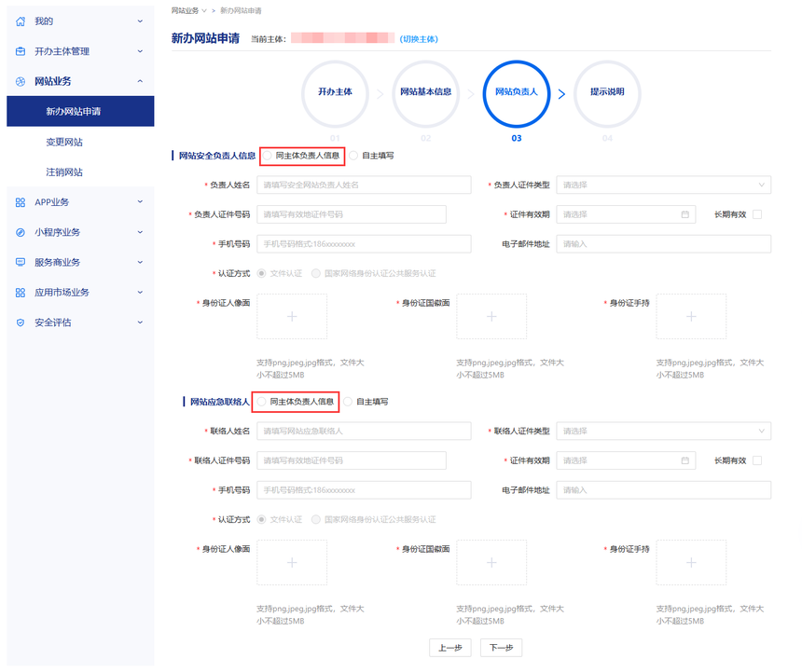Click the briefcase icon for 开办主体管理
Image resolution: width=802 pixels, height=672 pixels.
coord(21,51)
